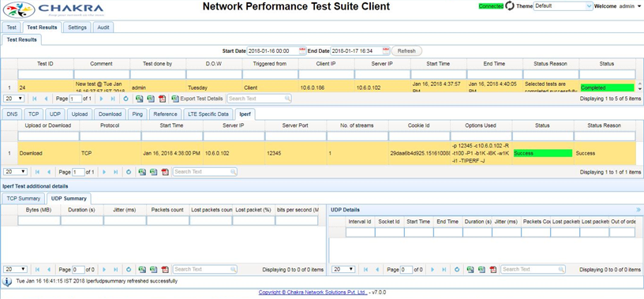Go to previous page in Iperf grid pager

click(x=48, y=172)
